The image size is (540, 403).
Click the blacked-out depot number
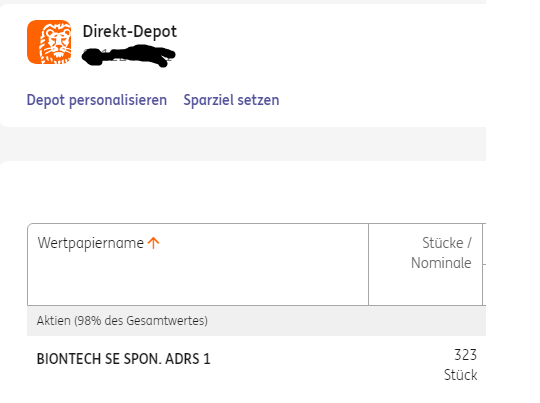pos(129,55)
